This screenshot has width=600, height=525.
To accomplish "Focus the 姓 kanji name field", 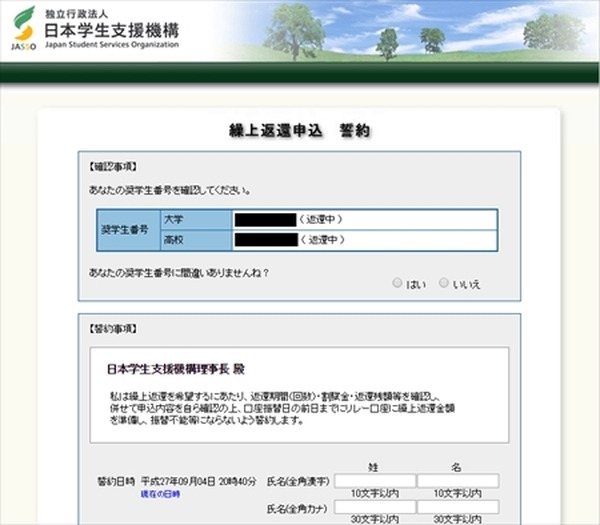I will coord(375,481).
